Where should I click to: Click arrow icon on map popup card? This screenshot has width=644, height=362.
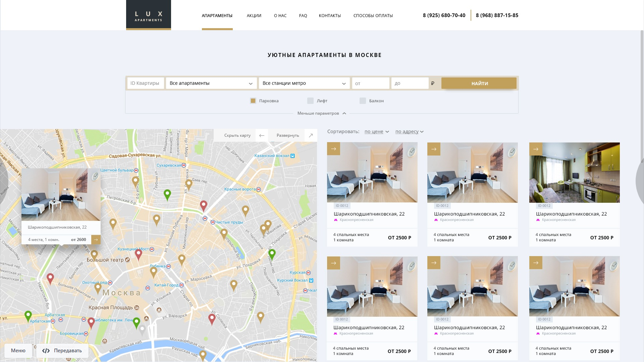(x=96, y=240)
